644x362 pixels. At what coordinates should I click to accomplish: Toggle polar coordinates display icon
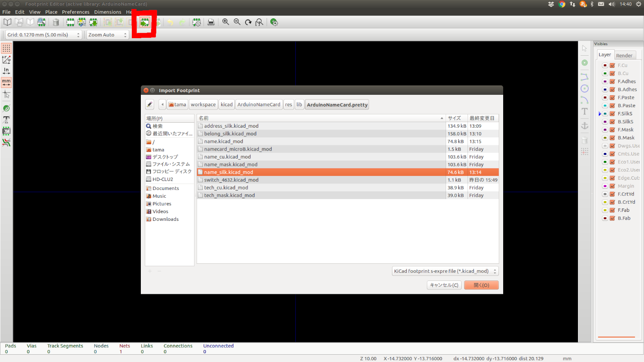[x=6, y=60]
